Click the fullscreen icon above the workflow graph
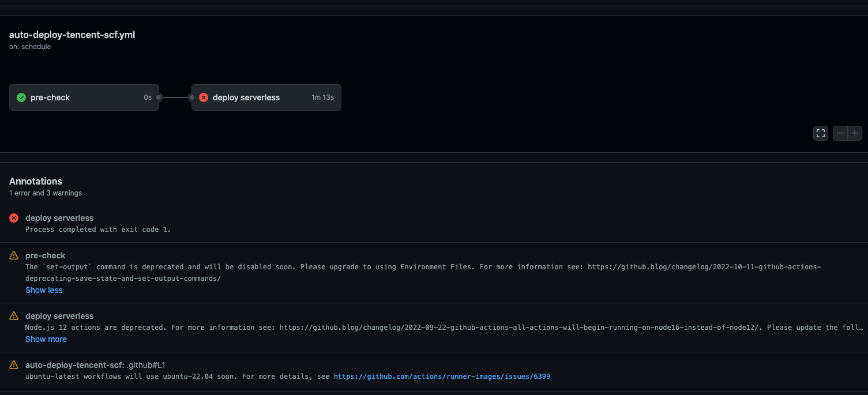Viewport: 868px width, 395px height. click(x=820, y=133)
